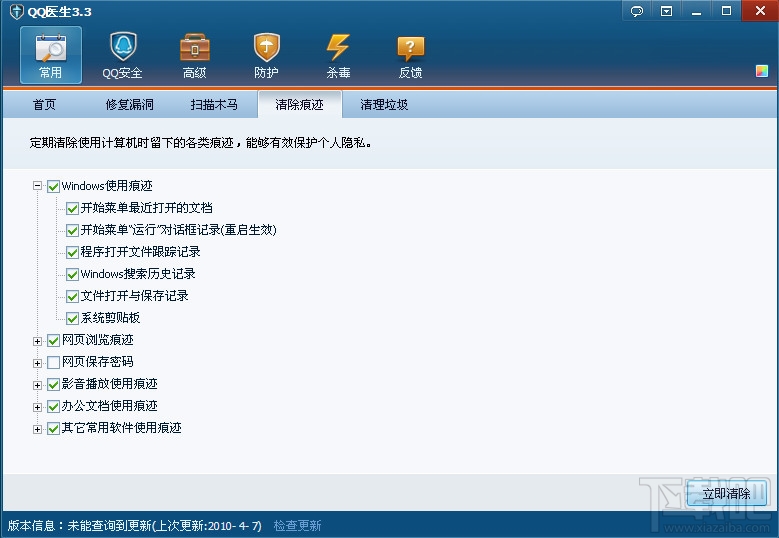Enable the 网页保存密码 checkbox

(x=53, y=362)
